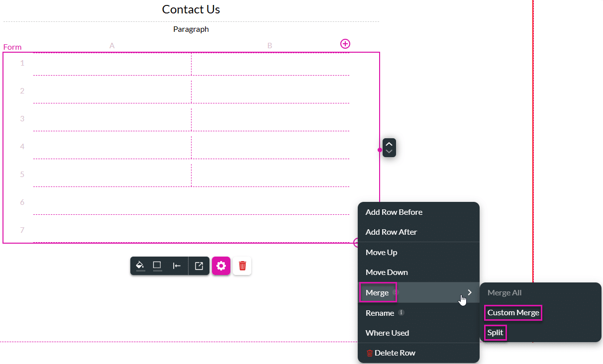Click the trash icon beside Delete Row
This screenshot has width=603, height=364.
coord(369,353)
